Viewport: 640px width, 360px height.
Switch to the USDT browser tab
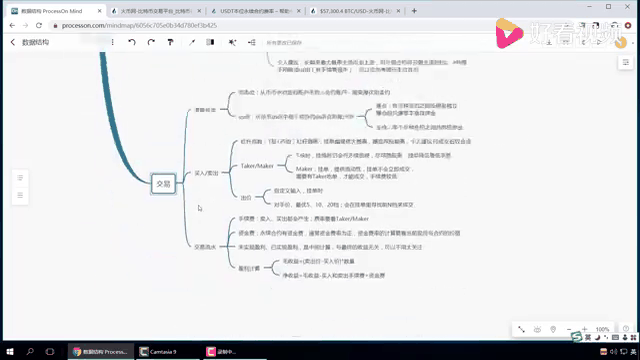point(255,11)
